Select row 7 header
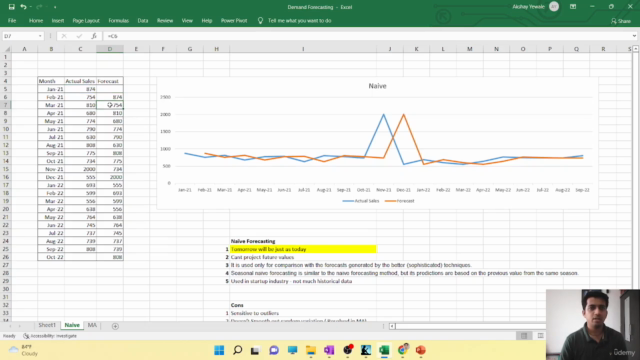The width and height of the screenshot is (640, 360). coord(6,105)
